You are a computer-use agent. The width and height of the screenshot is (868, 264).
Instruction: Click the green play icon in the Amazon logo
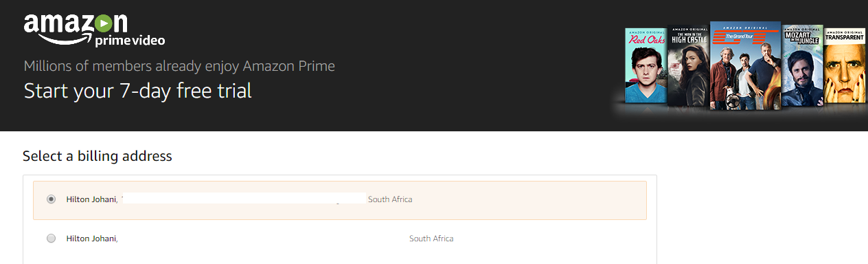pyautogui.click(x=102, y=24)
